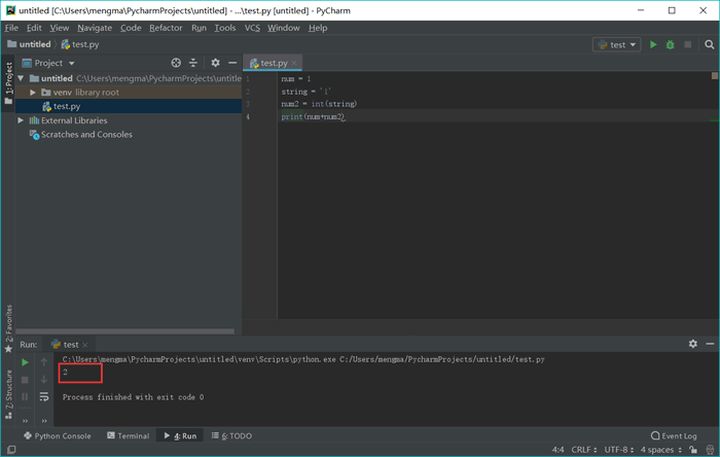Open the Event Log
Viewport: 720px width, 457px height.
tap(674, 436)
